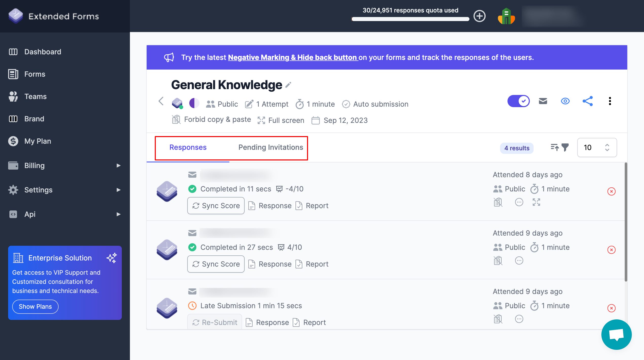The image size is (644, 360).
Task: Click the share icon for General Knowledge form
Action: point(587,101)
